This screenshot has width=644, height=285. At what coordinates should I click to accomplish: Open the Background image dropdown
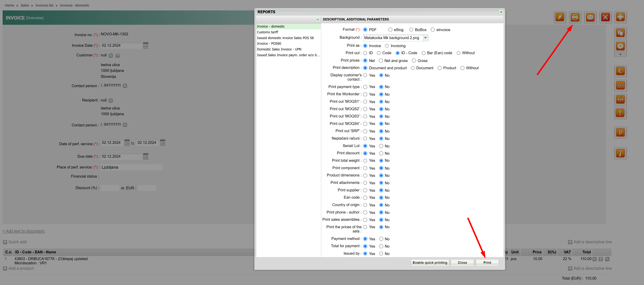click(425, 38)
